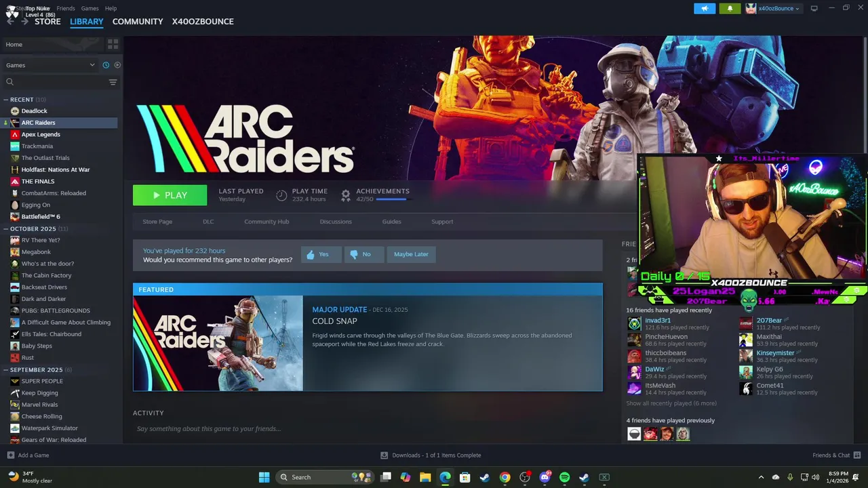Image resolution: width=868 pixels, height=488 pixels.
Task: Click the Big Picture mode monitor icon
Action: [x=814, y=8]
